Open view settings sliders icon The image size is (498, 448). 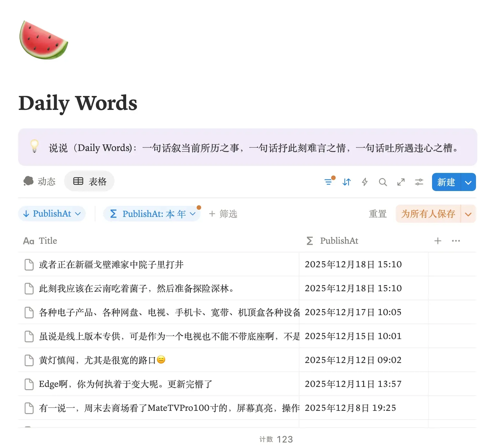pos(419,182)
